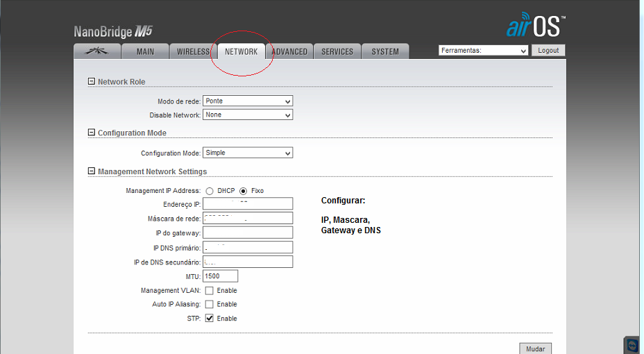
Task: Click the Logout button
Action: (x=548, y=50)
